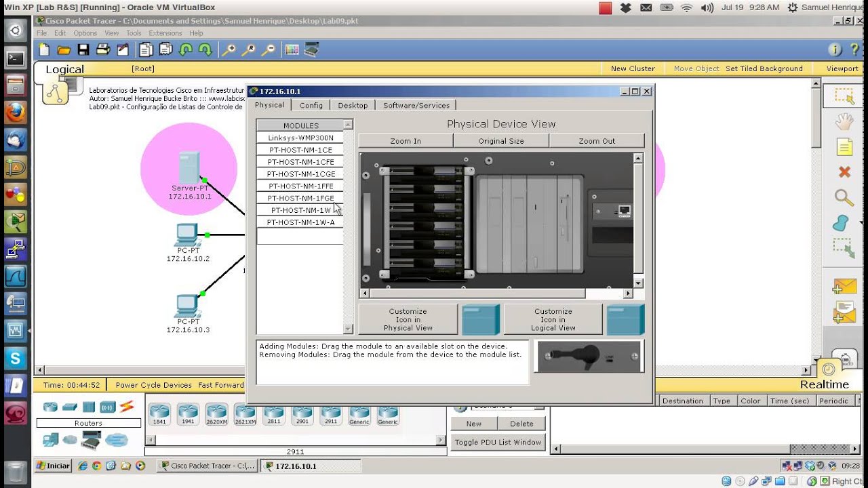Click the Zoom In button in device view

[406, 141]
